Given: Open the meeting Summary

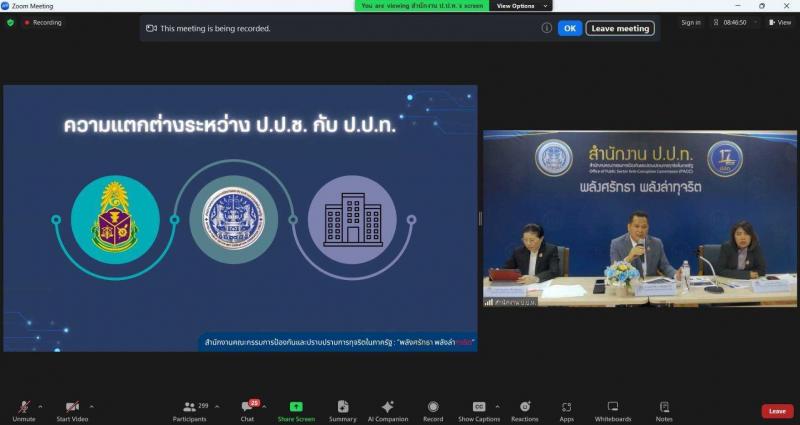Looking at the screenshot, I should (342, 411).
